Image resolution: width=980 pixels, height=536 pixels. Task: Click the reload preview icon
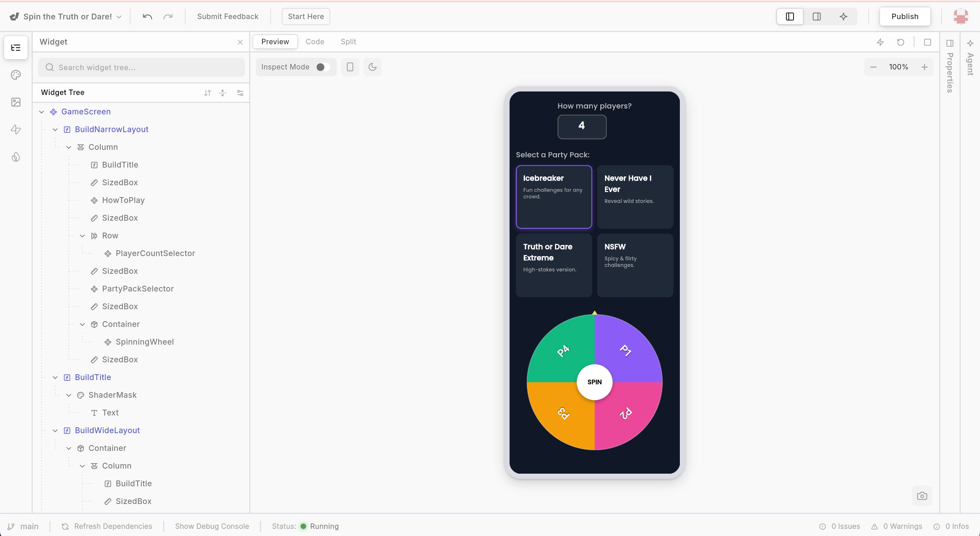point(900,42)
